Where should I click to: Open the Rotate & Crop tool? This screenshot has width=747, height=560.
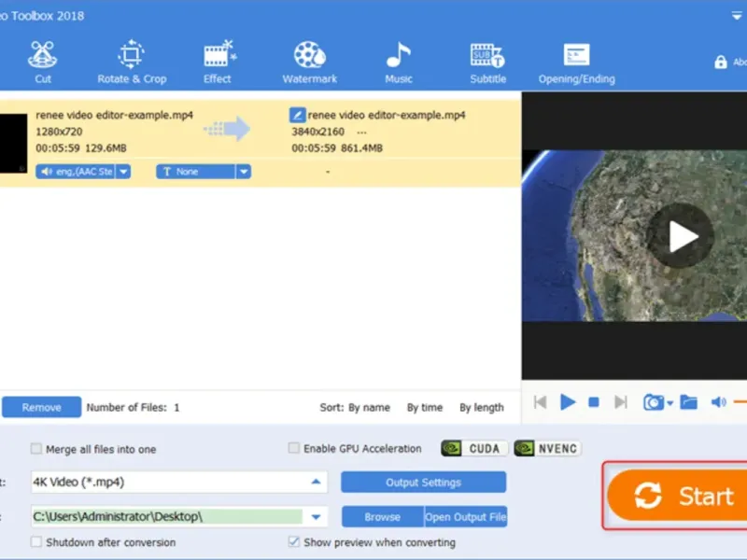(x=132, y=62)
